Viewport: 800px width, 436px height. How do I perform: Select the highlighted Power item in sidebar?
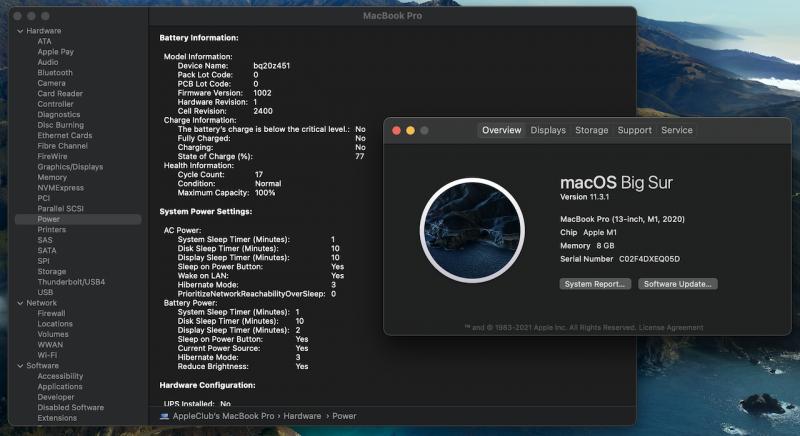pos(78,219)
